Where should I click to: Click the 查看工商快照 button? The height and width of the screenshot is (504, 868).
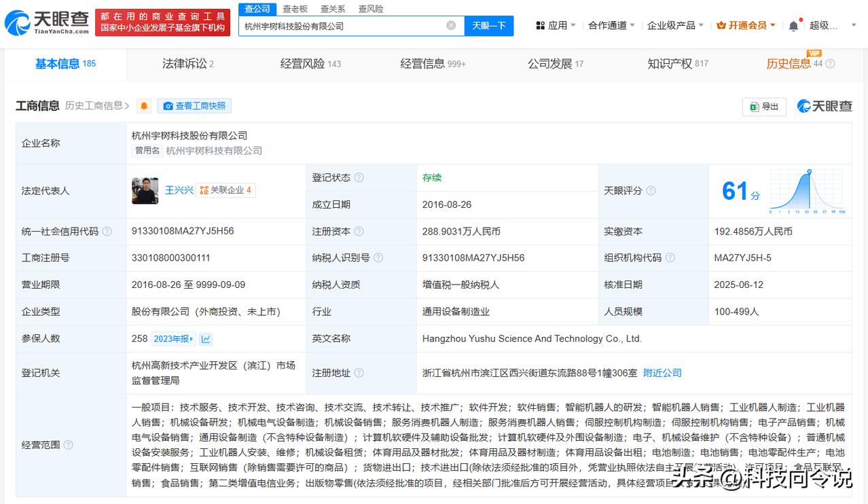point(194,106)
